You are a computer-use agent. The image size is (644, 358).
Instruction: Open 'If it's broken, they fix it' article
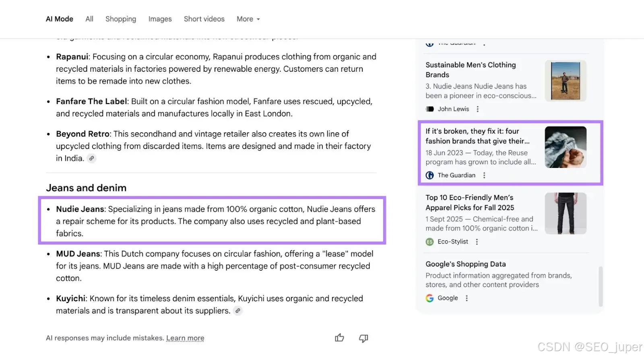[477, 136]
